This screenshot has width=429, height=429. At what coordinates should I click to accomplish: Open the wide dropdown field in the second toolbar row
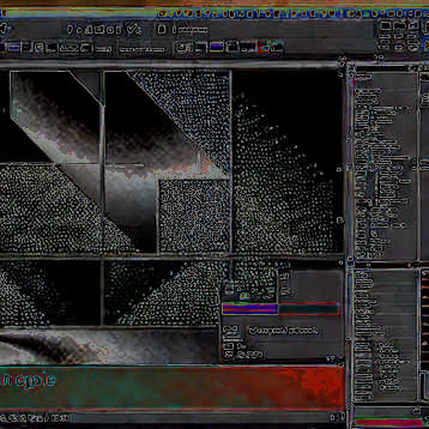click(x=142, y=50)
